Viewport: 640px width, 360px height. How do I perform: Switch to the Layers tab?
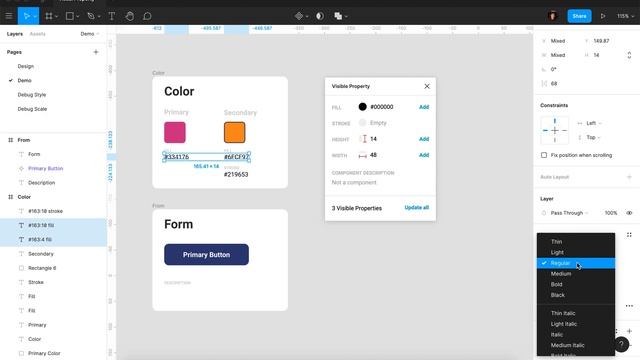tap(15, 34)
